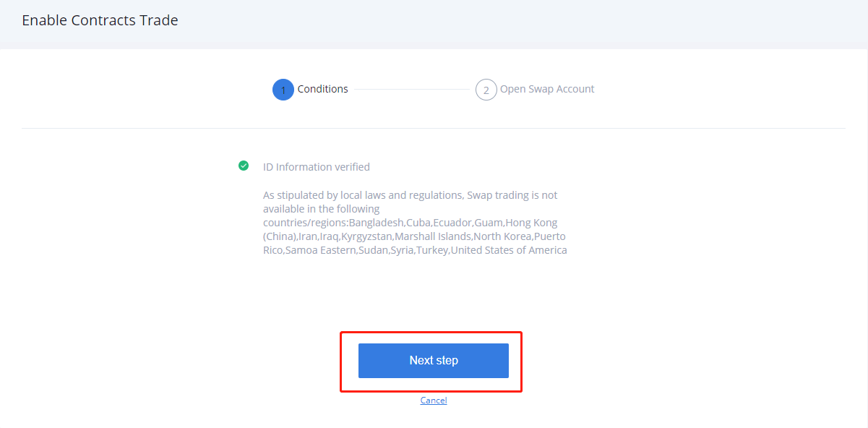Click United States of America in the country list

tap(509, 250)
